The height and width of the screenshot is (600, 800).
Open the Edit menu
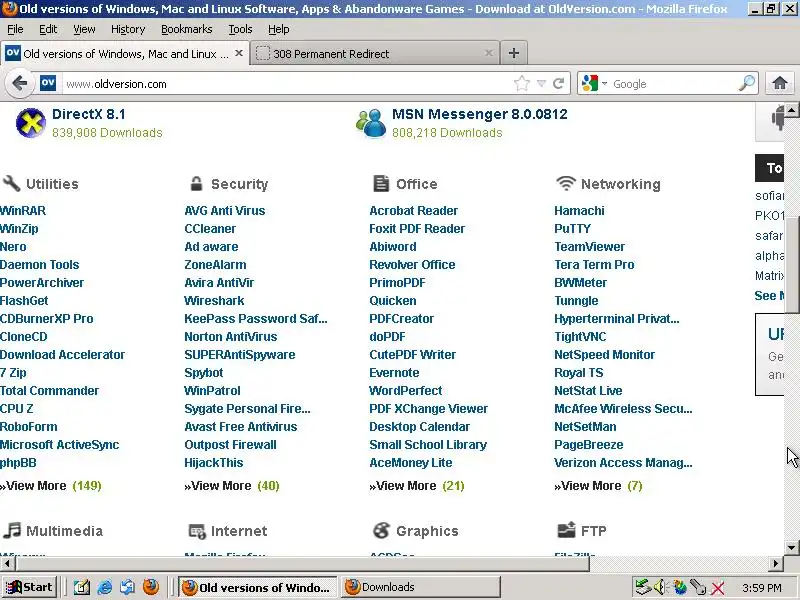click(48, 30)
